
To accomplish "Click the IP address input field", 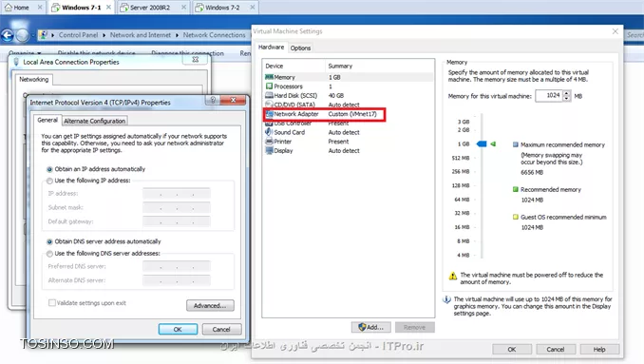I will pyautogui.click(x=177, y=193).
